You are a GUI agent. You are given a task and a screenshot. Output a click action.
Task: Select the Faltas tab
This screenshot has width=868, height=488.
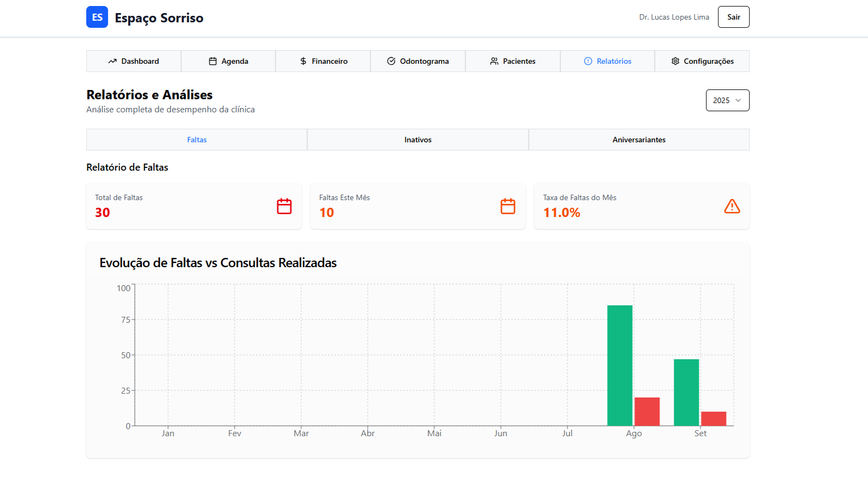tap(197, 140)
